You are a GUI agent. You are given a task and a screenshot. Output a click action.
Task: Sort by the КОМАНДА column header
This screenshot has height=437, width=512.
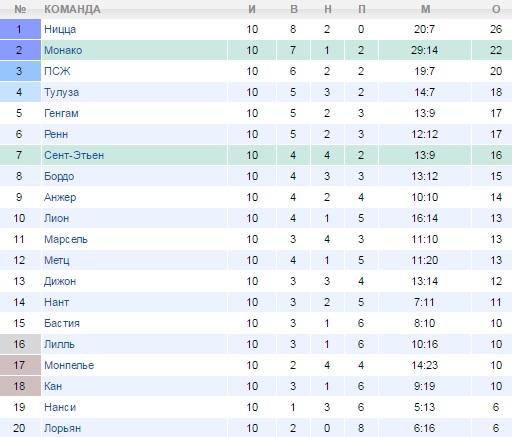pos(72,9)
